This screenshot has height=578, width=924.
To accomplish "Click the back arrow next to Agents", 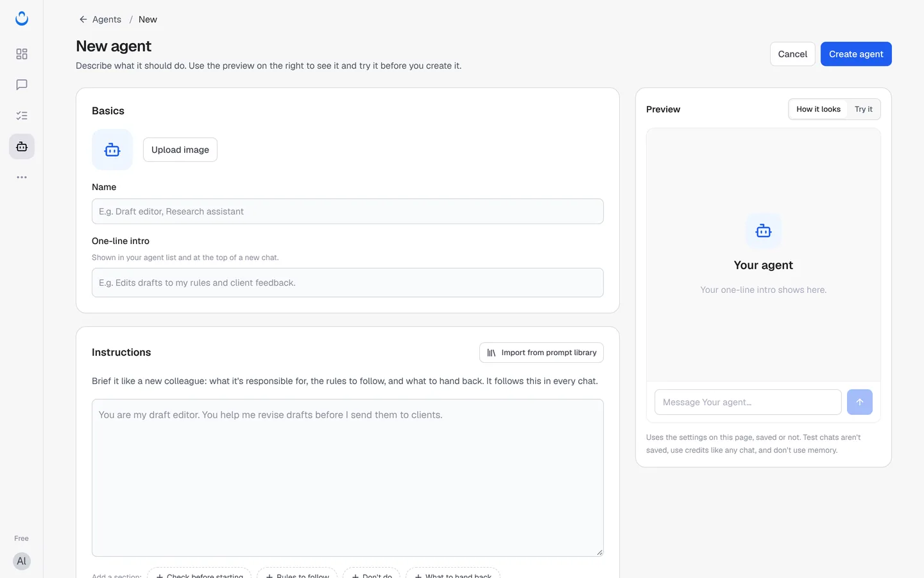I will point(83,19).
